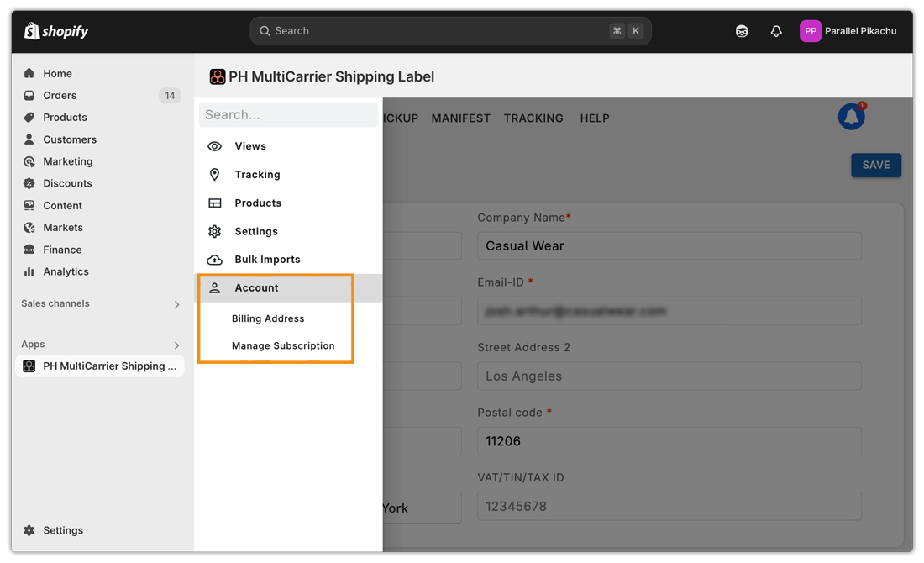Select Manage Subscription submenu item

pyautogui.click(x=283, y=345)
